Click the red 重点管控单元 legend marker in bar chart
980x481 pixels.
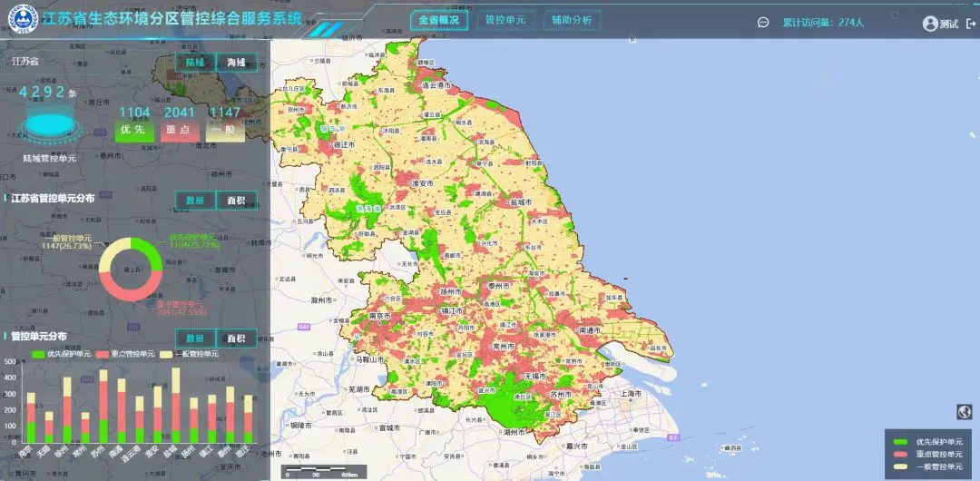tap(103, 354)
